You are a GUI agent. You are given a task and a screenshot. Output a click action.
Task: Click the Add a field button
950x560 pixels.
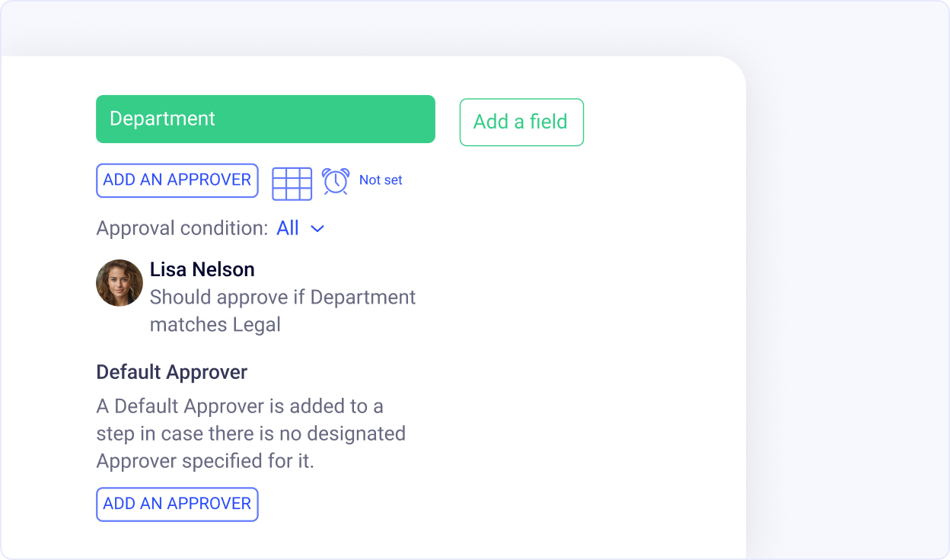click(x=521, y=122)
